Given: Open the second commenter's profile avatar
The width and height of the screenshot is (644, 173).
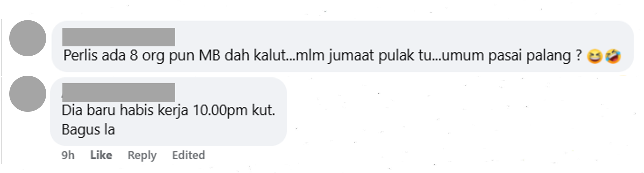Looking at the screenshot, I should [28, 94].
